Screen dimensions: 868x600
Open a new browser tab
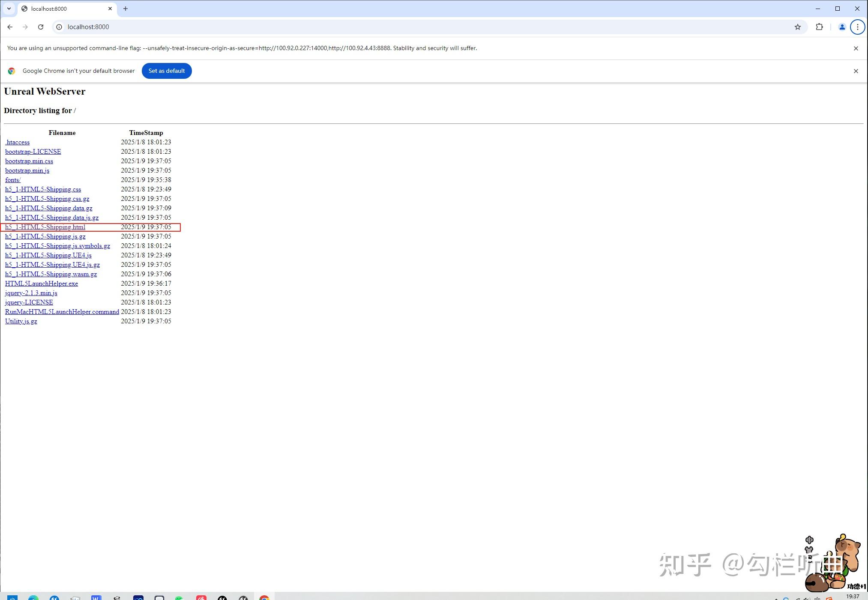tap(125, 9)
